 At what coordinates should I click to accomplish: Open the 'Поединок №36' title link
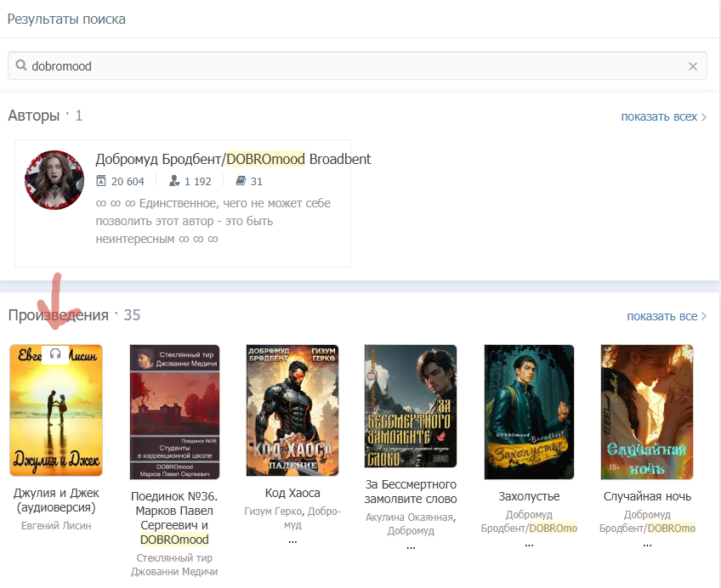click(174, 517)
